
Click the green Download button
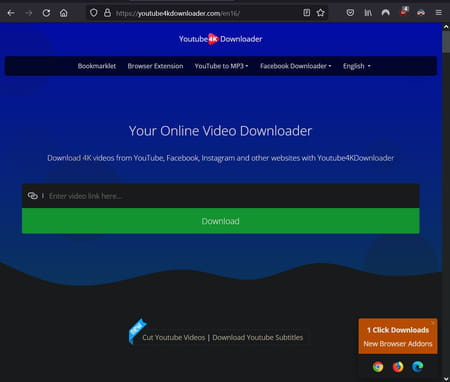221,221
